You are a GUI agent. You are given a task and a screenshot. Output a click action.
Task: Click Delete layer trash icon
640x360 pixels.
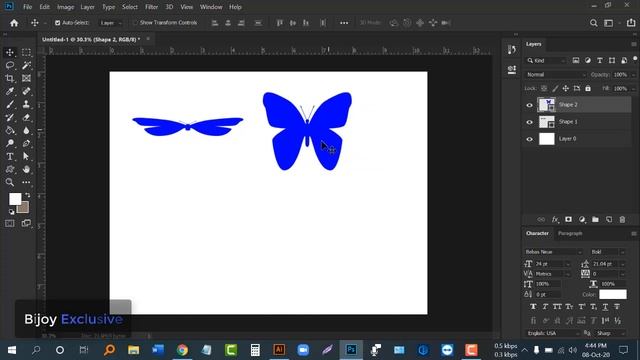point(622,220)
